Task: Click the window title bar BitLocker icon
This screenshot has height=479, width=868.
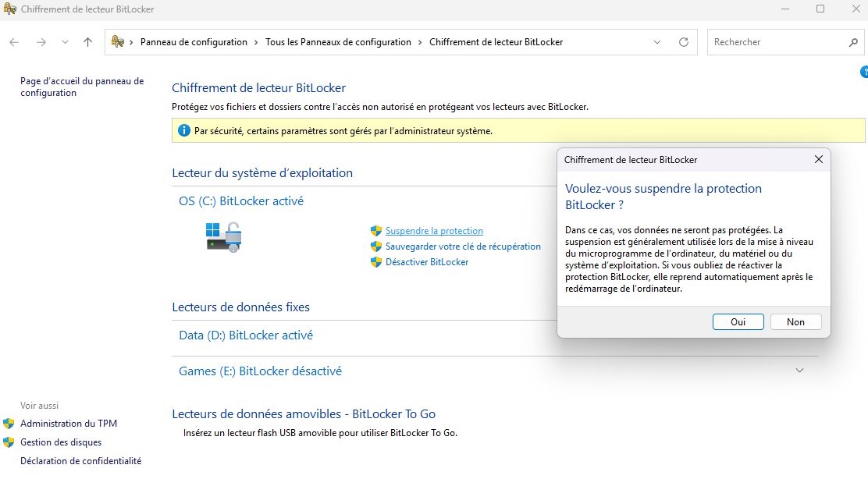Action: tap(9, 9)
